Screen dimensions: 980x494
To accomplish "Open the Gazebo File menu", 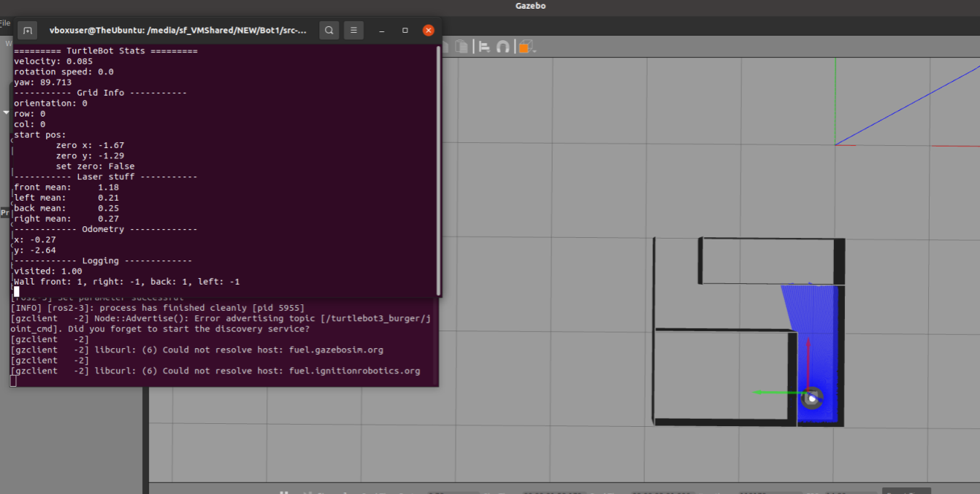I will point(4,23).
